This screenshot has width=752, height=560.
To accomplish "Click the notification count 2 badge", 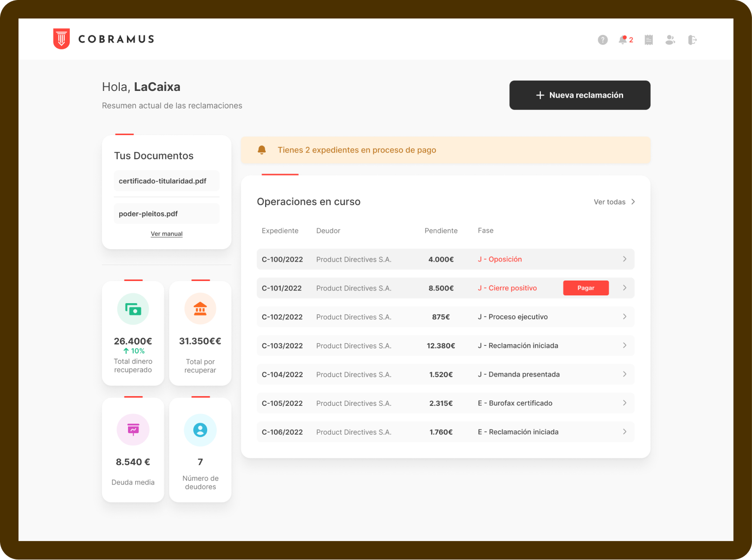I will click(x=631, y=40).
